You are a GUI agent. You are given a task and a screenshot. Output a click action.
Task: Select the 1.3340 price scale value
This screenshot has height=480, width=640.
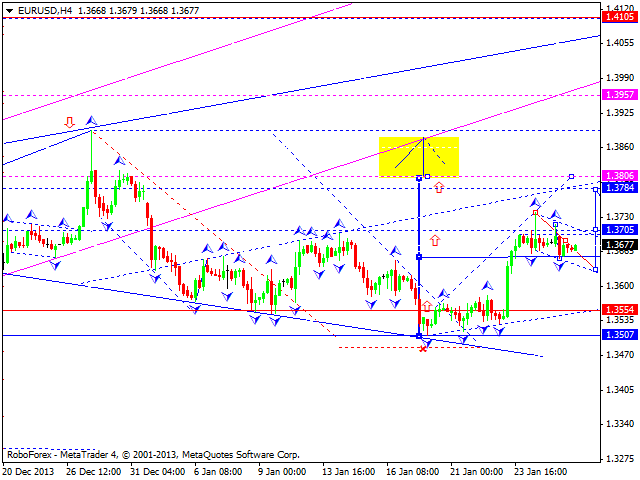620,424
